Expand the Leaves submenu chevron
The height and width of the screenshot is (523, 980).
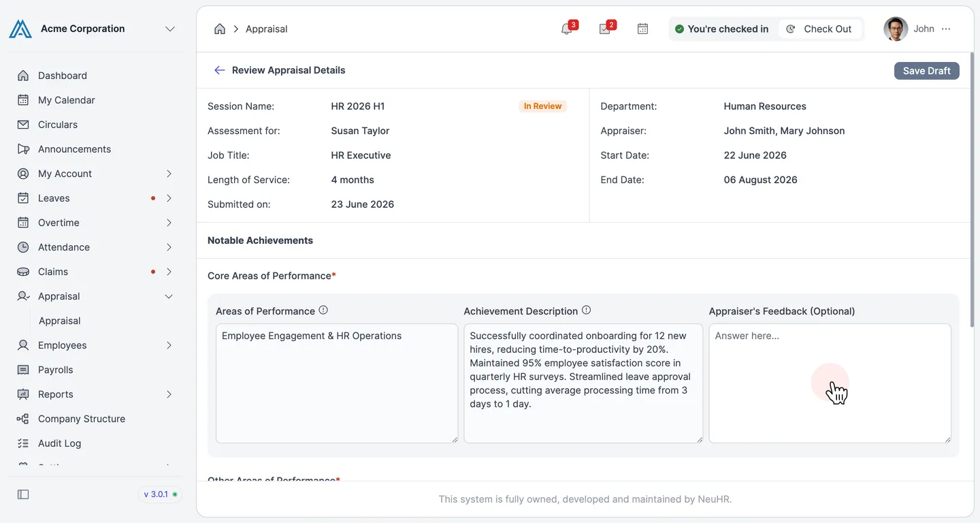[x=169, y=198]
